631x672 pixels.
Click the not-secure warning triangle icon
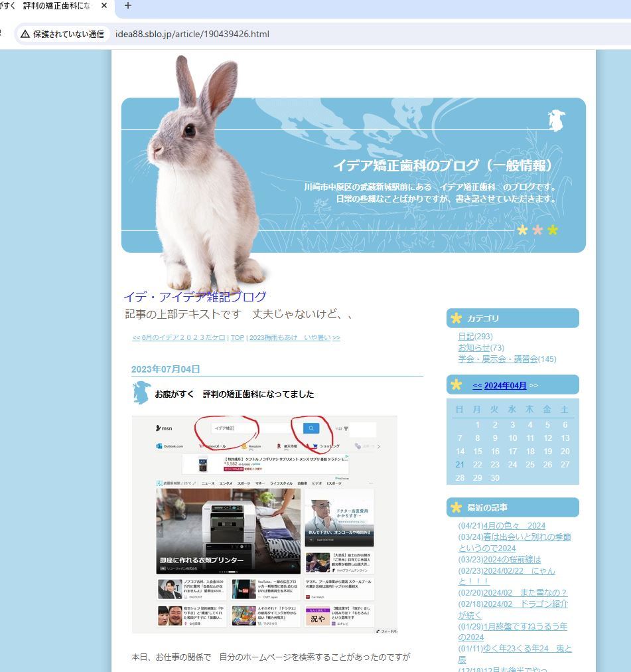tap(25, 34)
